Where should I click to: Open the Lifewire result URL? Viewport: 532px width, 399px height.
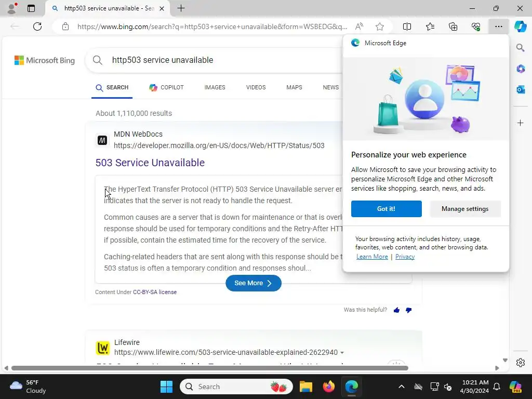coord(226,352)
